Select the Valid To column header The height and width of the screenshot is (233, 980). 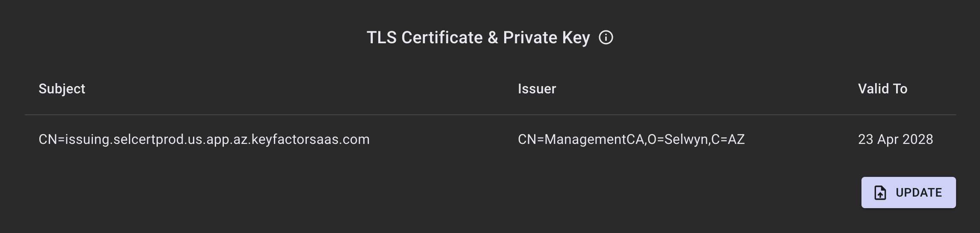coord(882,89)
